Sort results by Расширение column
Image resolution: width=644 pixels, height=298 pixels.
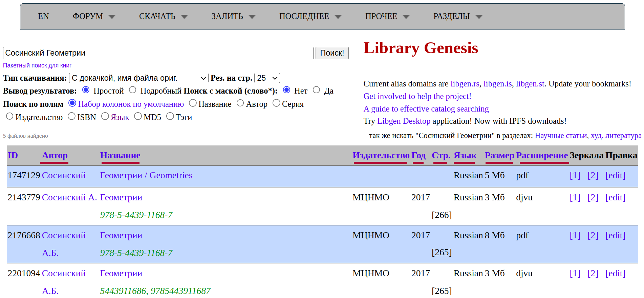(x=542, y=155)
